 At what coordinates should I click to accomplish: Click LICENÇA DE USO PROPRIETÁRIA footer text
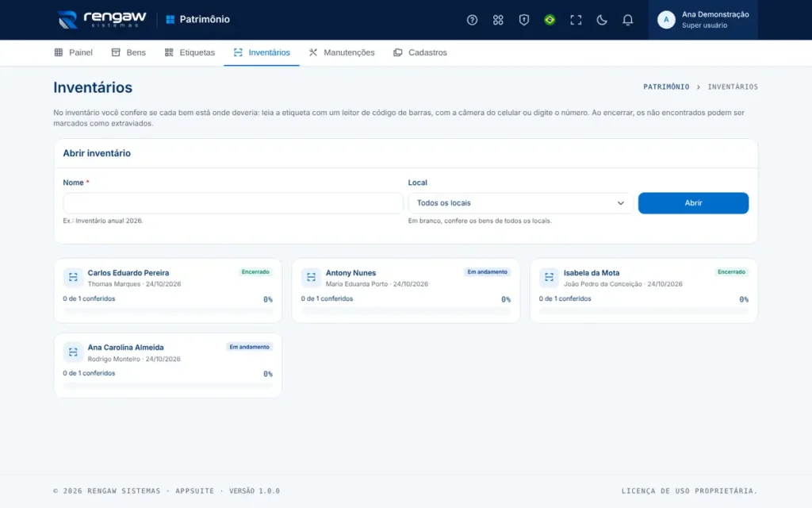[689, 491]
